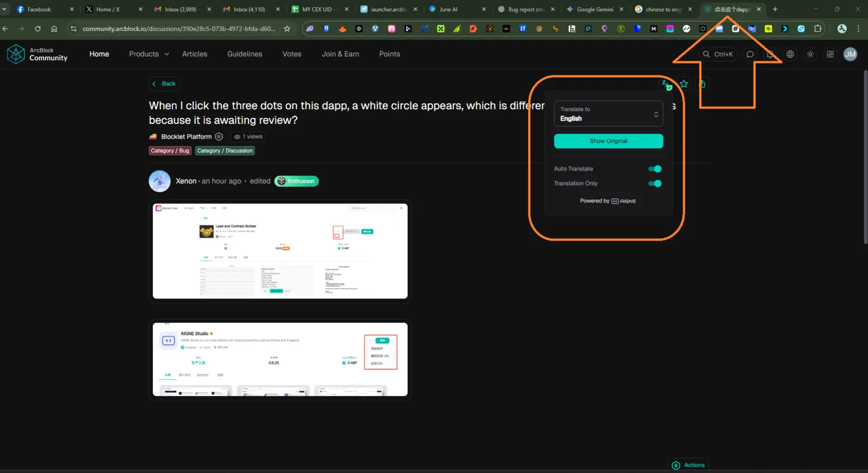Open the browser Extensions puzzle icon
868x473 pixels.
(x=818, y=29)
